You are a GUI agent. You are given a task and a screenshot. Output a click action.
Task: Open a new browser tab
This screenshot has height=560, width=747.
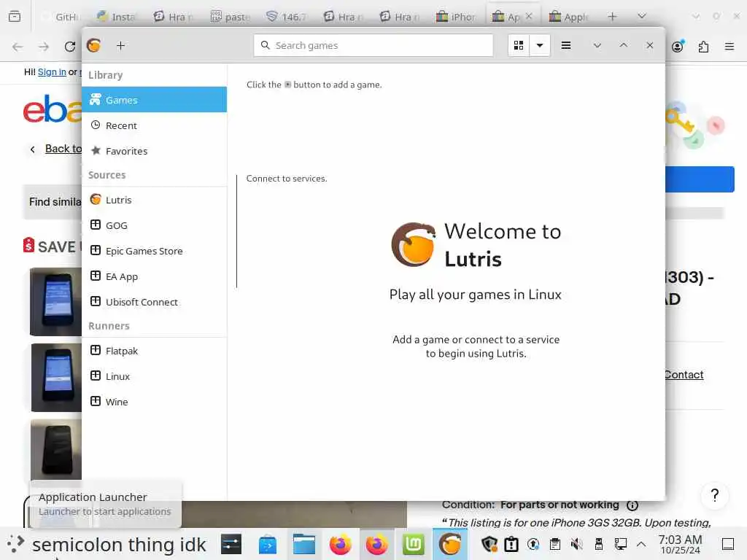pyautogui.click(x=612, y=17)
